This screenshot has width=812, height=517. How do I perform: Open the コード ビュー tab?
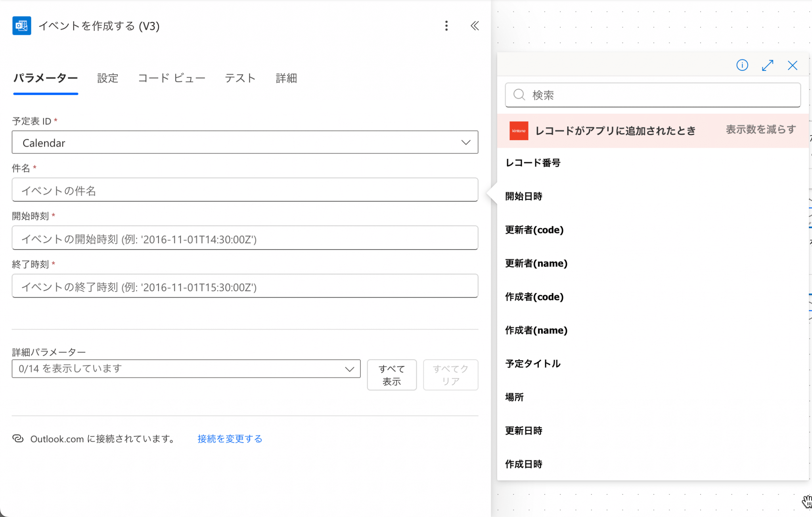[172, 78]
